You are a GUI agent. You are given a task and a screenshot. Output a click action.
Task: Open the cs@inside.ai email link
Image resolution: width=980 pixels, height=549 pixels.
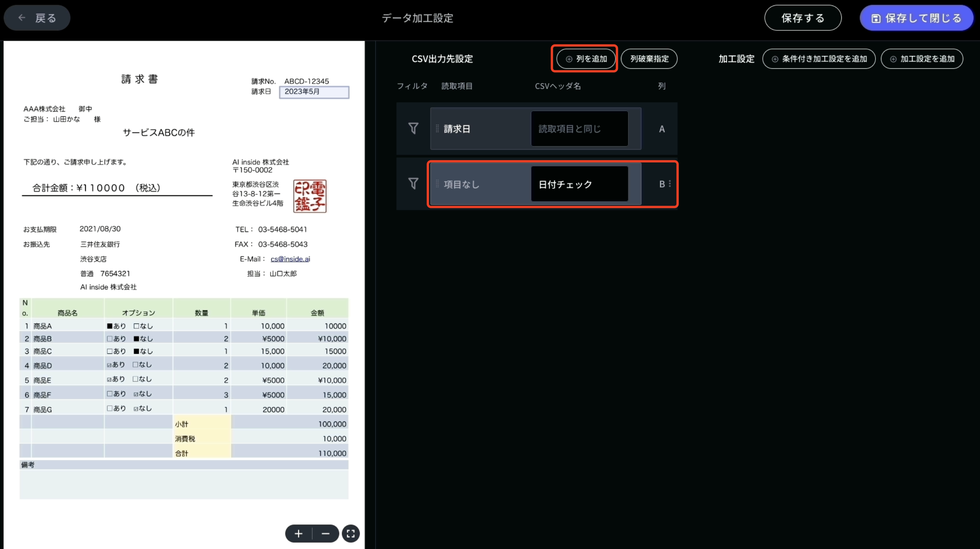[x=290, y=259]
